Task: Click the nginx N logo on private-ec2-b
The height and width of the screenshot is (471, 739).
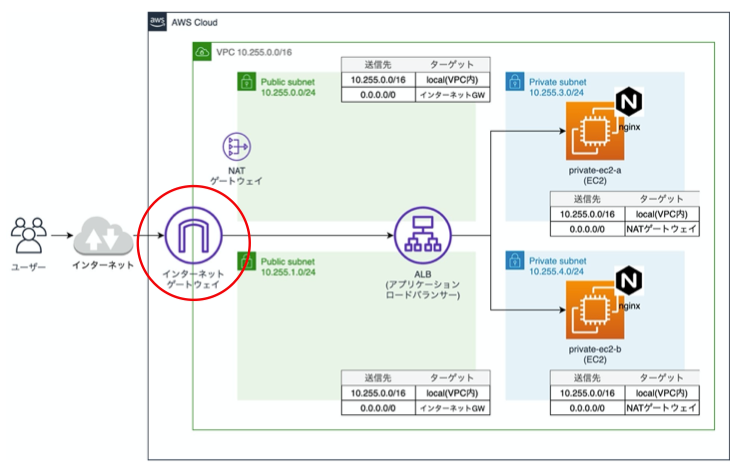Action: click(629, 281)
